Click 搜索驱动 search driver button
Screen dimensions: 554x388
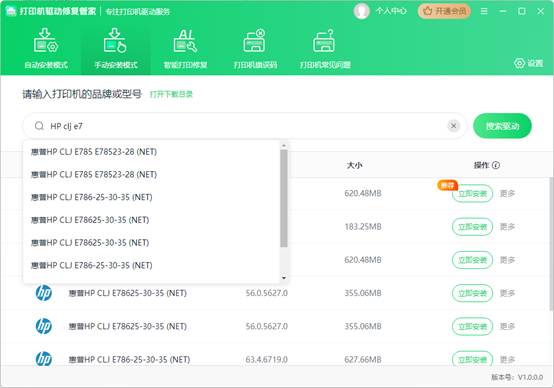click(502, 126)
